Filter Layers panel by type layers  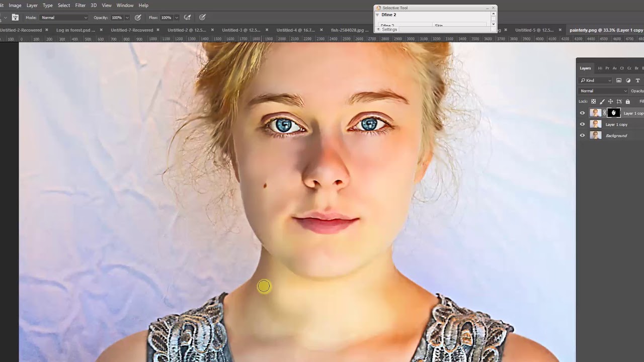click(638, 80)
